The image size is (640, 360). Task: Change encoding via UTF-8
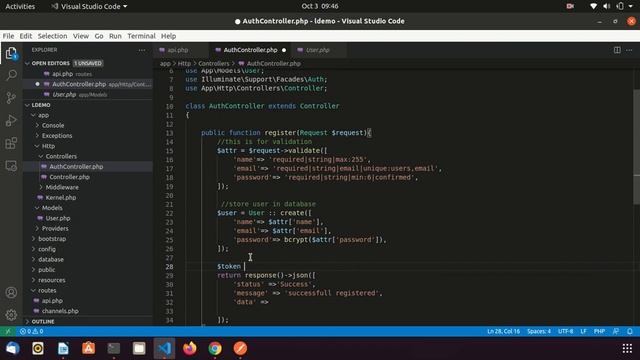(x=566, y=331)
